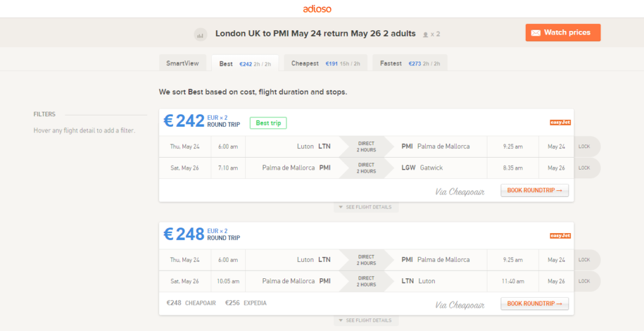Expand flight details under €248 trip
This screenshot has width=644, height=331.
point(365,320)
